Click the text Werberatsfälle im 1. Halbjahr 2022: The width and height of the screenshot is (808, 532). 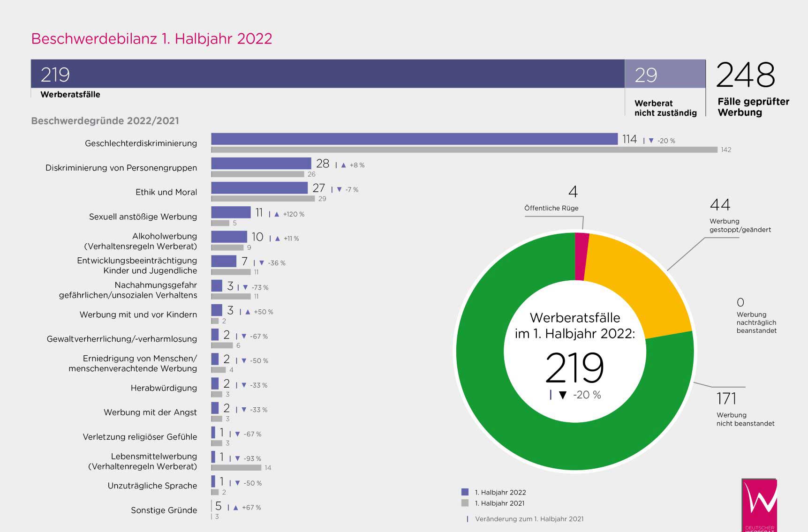[x=575, y=326]
